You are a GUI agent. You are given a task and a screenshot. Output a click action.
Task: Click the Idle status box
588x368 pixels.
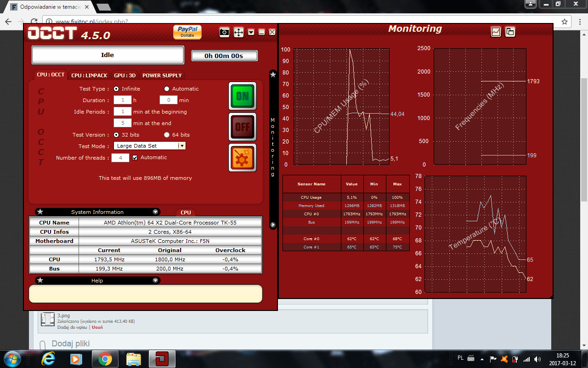pos(107,55)
